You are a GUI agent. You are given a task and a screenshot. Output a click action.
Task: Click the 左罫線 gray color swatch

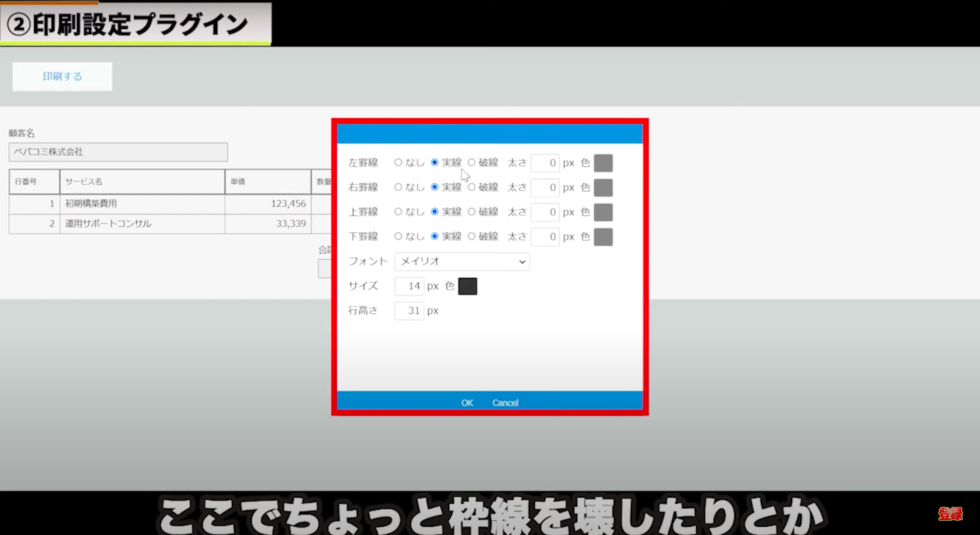pos(603,163)
